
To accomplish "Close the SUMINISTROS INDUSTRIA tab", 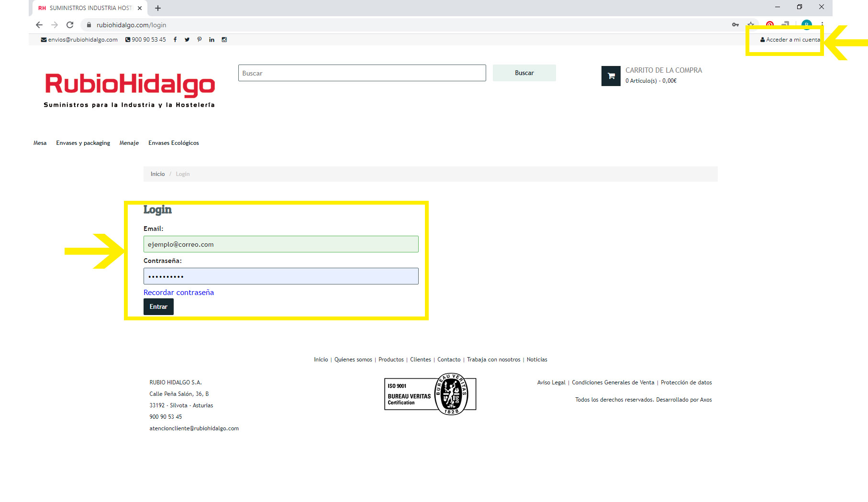I will (x=140, y=8).
